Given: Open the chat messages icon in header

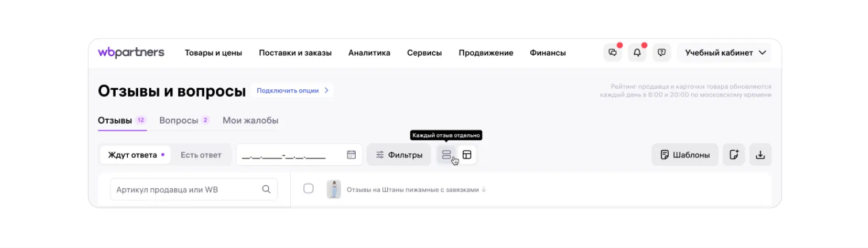Looking at the screenshot, I should (612, 52).
